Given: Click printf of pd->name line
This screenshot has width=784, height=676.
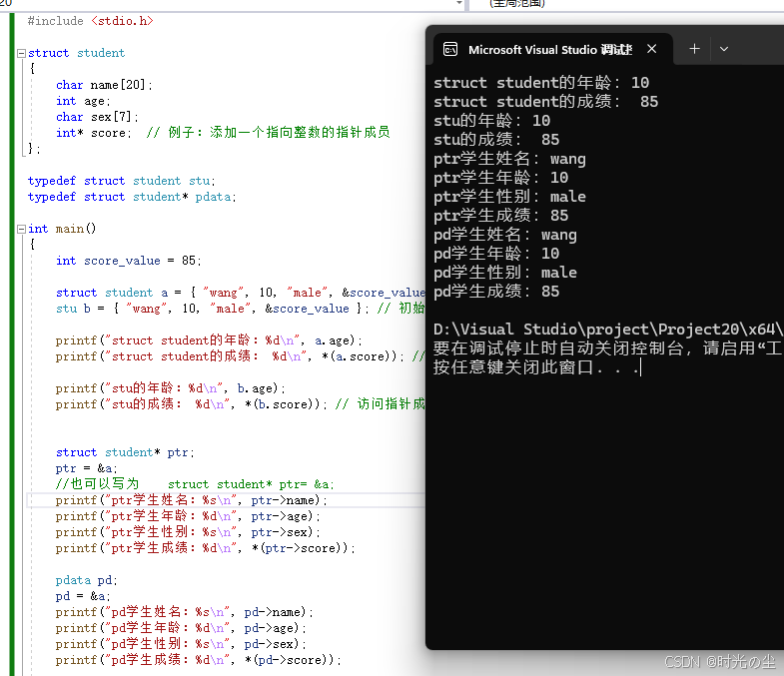Looking at the screenshot, I should tap(185, 613).
